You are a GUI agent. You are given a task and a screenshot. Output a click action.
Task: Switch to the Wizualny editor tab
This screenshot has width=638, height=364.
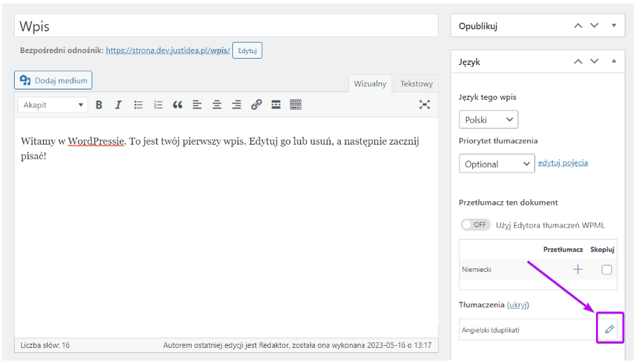pos(370,84)
